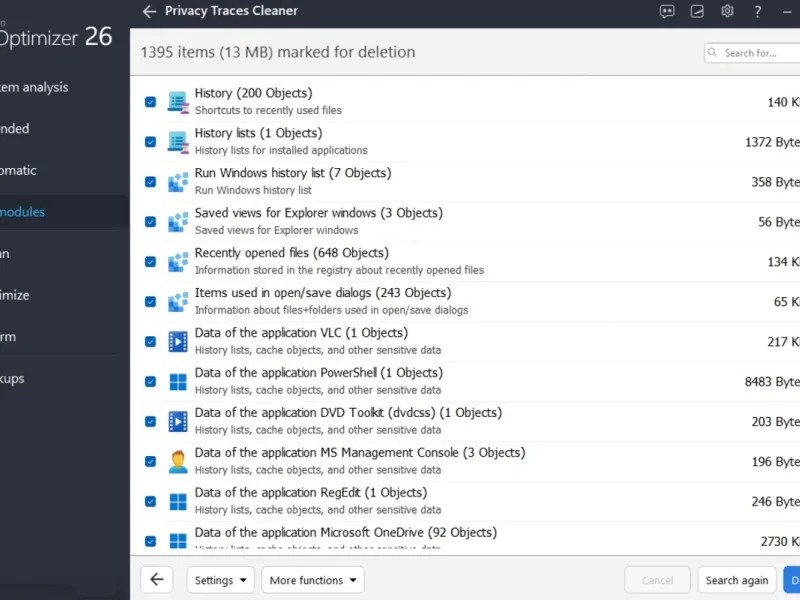The width and height of the screenshot is (800, 600).
Task: Click the back arrow in title bar
Action: (x=149, y=12)
